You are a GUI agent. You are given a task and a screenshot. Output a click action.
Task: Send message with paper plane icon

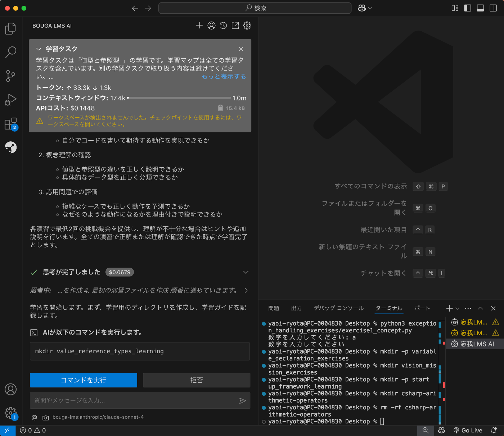(243, 401)
